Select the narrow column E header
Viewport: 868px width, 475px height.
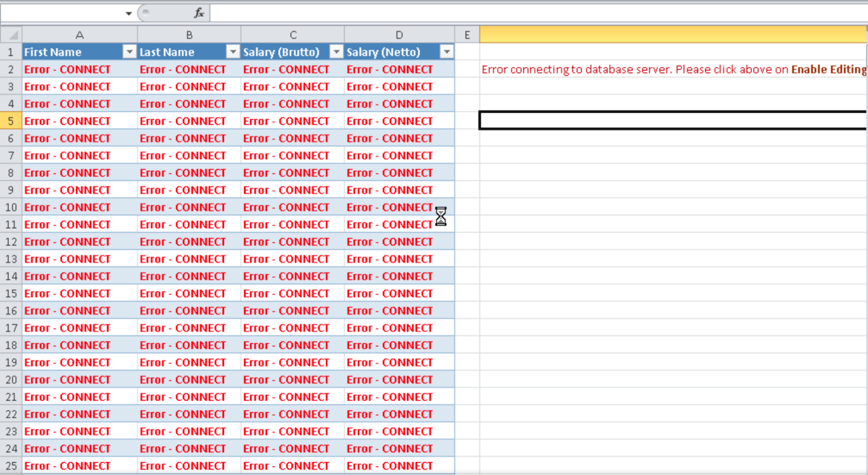coord(467,35)
